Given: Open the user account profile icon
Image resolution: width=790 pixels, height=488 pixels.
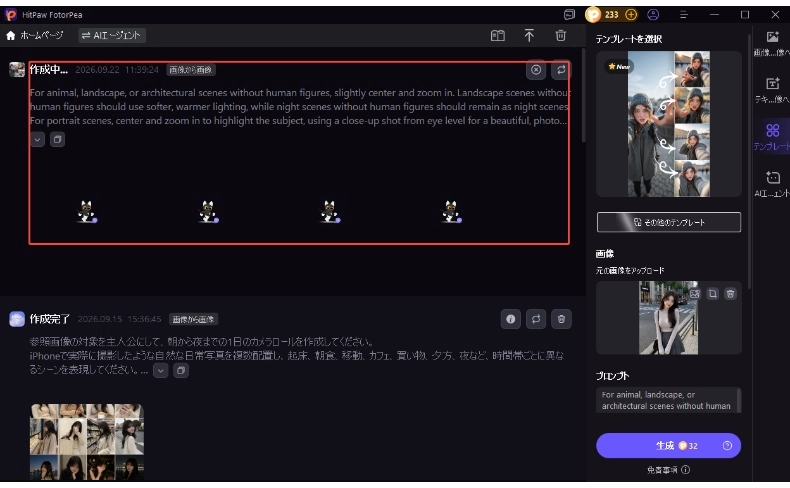Looking at the screenshot, I should coord(653,15).
